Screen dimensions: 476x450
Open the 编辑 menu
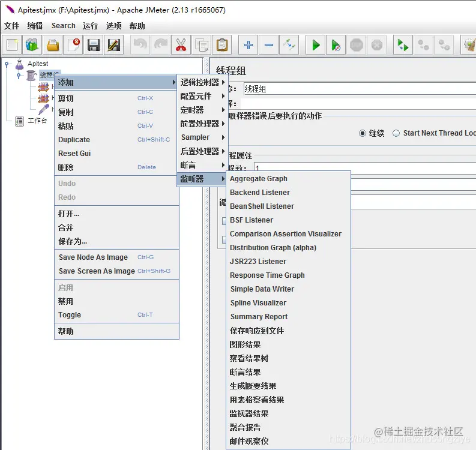click(35, 26)
